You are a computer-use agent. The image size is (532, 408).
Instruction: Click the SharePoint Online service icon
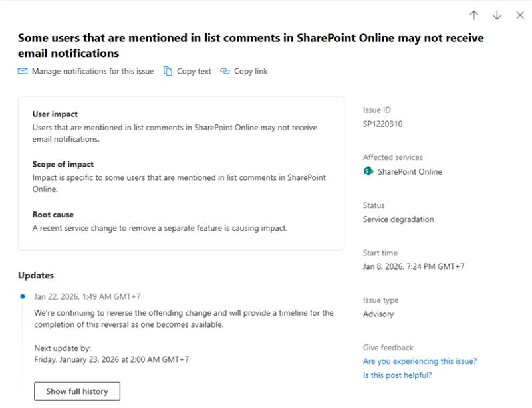[x=368, y=171]
